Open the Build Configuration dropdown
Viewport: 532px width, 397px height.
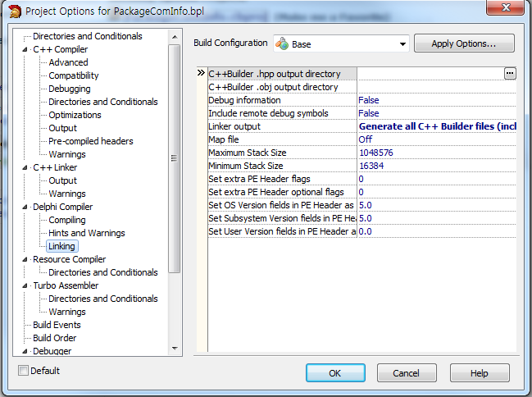(x=402, y=44)
